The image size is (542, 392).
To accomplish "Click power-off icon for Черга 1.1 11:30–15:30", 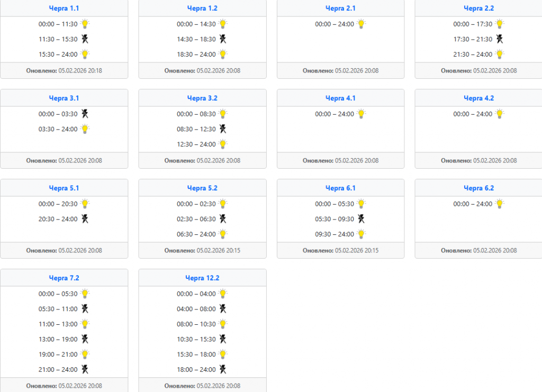I will [85, 39].
